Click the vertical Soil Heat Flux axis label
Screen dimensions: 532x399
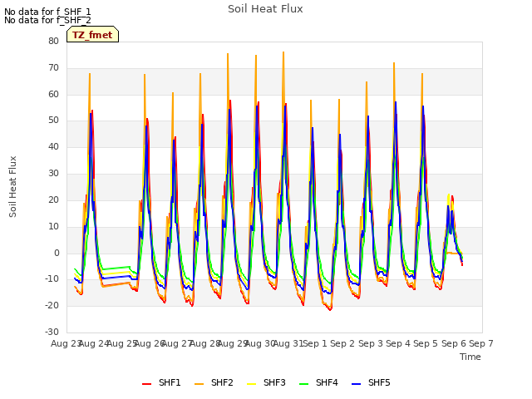(12, 186)
